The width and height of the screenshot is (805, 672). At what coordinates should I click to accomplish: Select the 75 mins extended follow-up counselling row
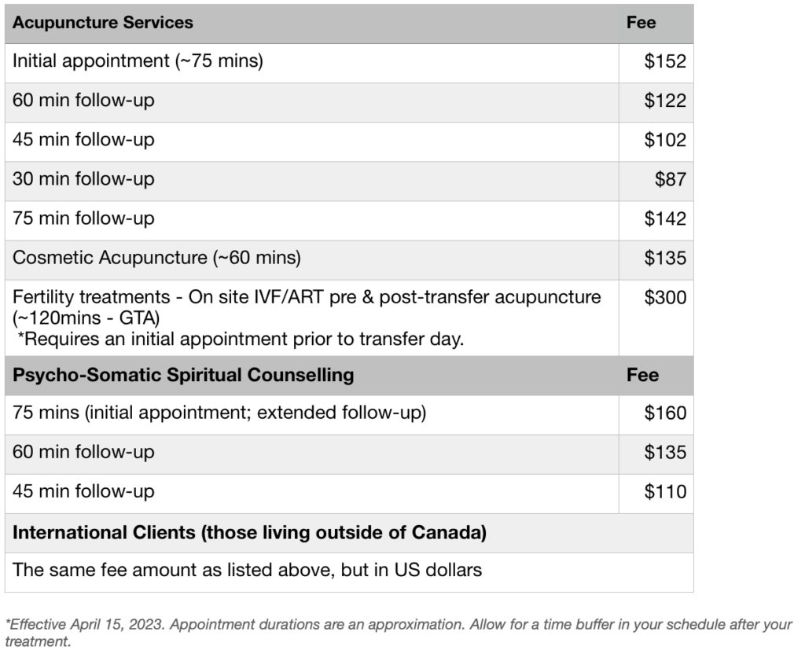[219, 413]
